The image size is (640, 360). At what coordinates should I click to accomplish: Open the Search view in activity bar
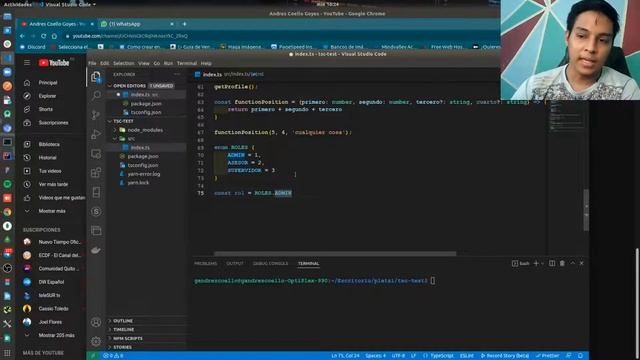coord(96,96)
